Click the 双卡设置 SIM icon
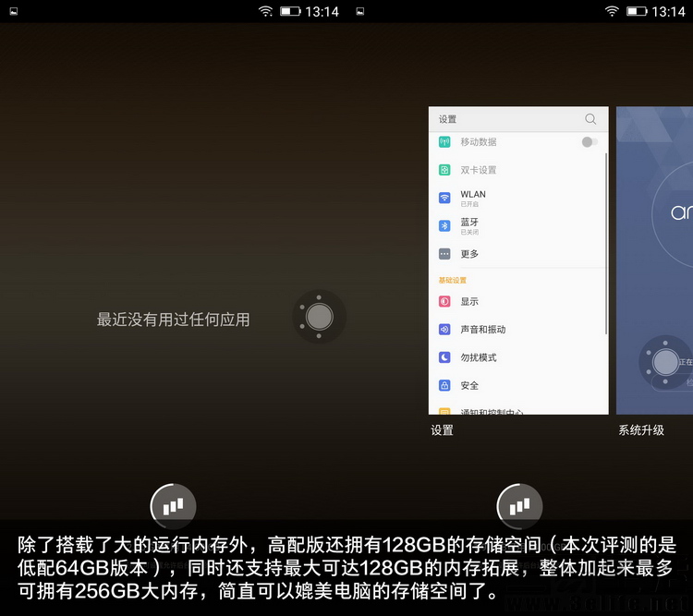Viewport: 693px width, 616px height. tap(444, 170)
